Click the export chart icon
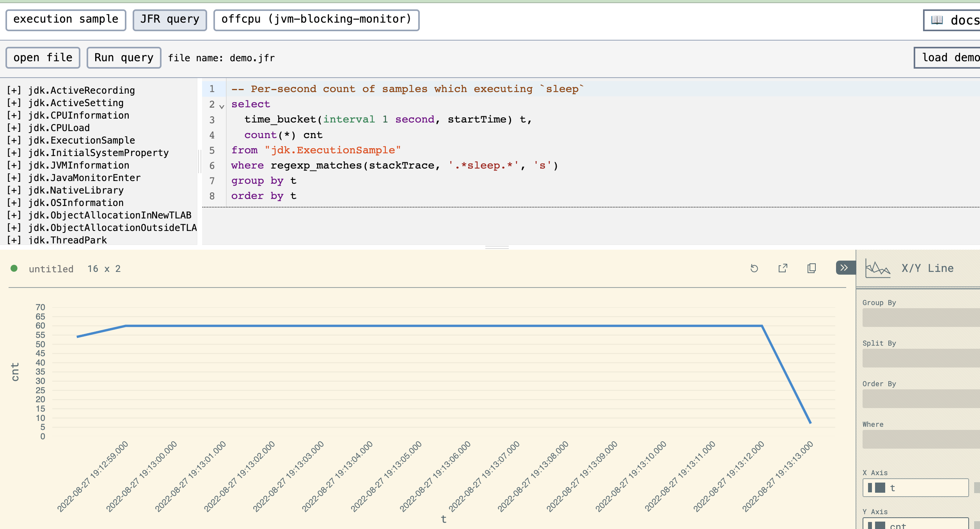The width and height of the screenshot is (980, 529). coord(783,268)
